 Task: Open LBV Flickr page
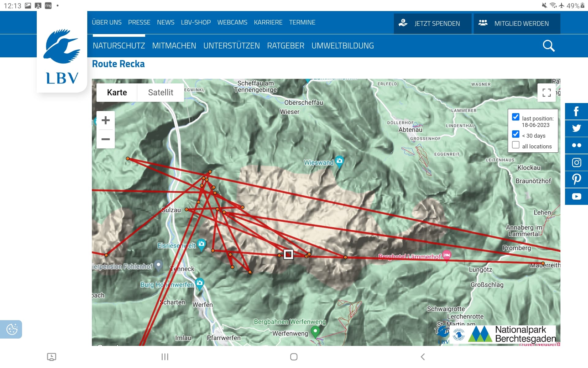pyautogui.click(x=576, y=145)
